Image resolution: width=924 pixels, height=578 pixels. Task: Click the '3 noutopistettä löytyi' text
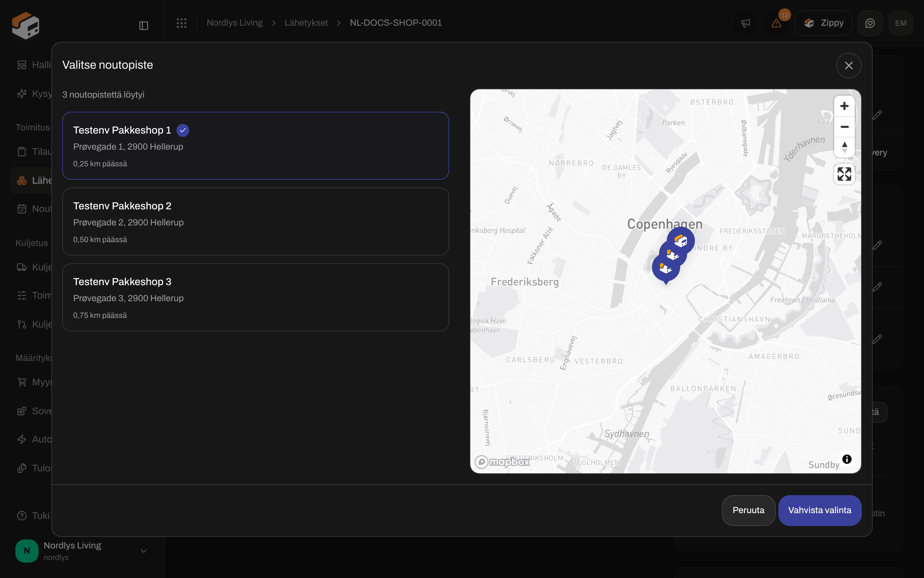(x=103, y=95)
